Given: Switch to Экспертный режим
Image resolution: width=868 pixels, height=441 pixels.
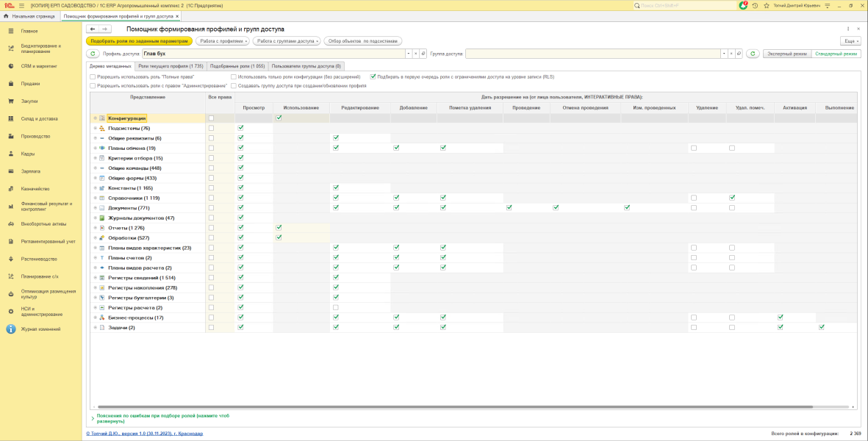Looking at the screenshot, I should (x=786, y=54).
